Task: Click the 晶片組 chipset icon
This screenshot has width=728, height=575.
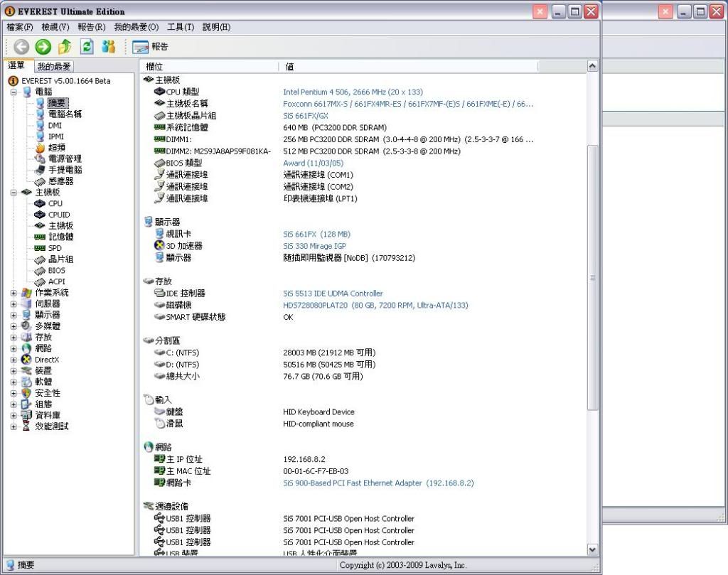Action: 40,259
